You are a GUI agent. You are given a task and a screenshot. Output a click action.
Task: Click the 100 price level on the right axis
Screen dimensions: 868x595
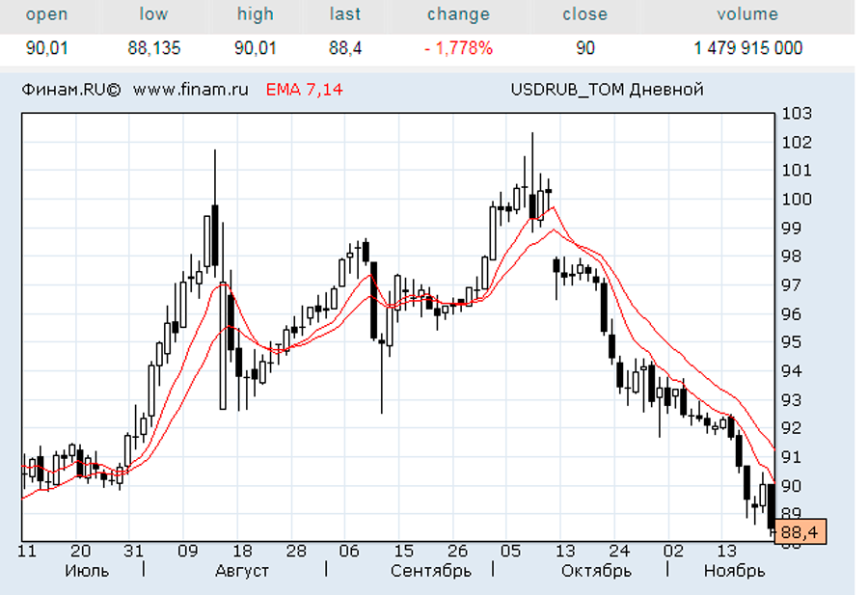pos(798,200)
